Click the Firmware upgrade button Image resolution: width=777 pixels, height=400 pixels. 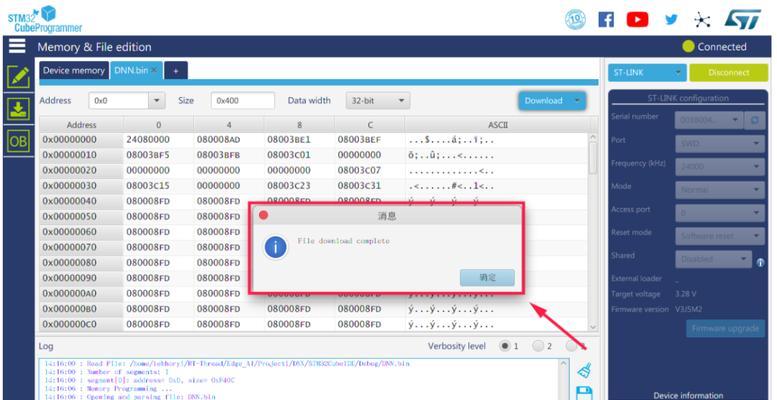pos(725,328)
